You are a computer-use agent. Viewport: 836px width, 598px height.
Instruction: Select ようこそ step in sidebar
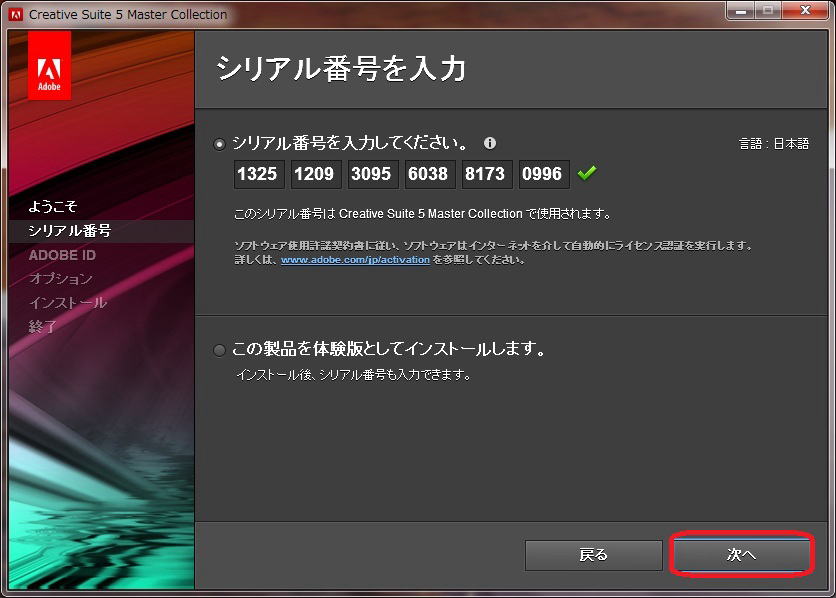(53, 206)
